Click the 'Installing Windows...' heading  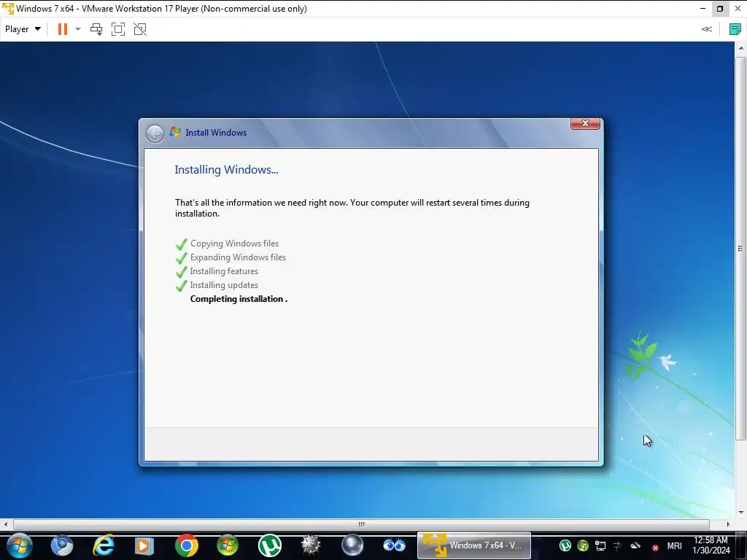tap(226, 169)
